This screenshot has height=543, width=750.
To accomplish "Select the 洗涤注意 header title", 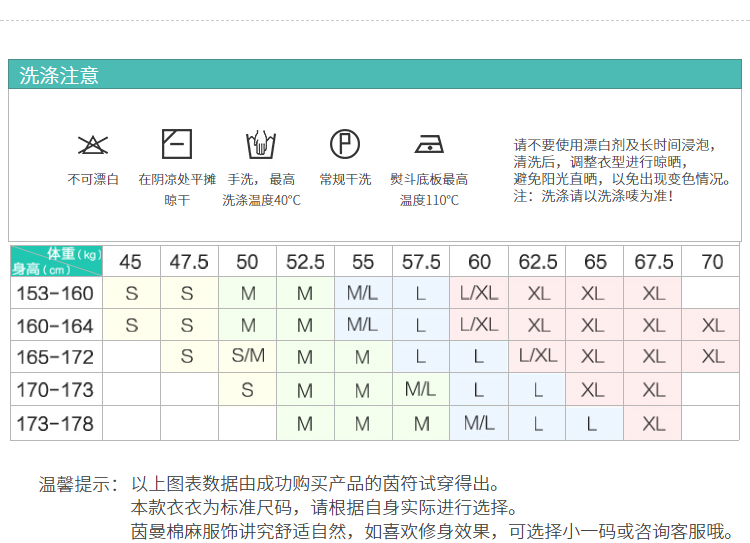I will click(x=59, y=75).
